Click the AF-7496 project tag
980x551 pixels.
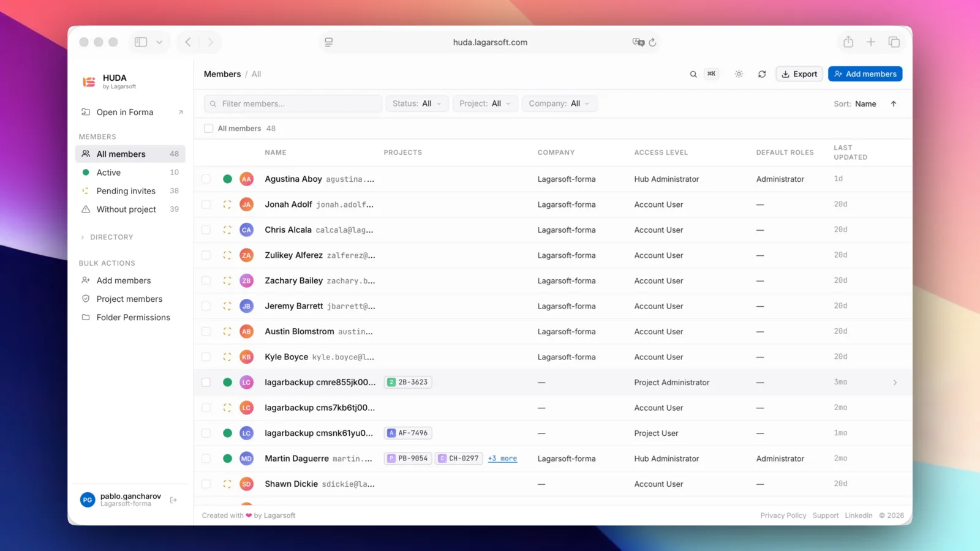pos(408,433)
